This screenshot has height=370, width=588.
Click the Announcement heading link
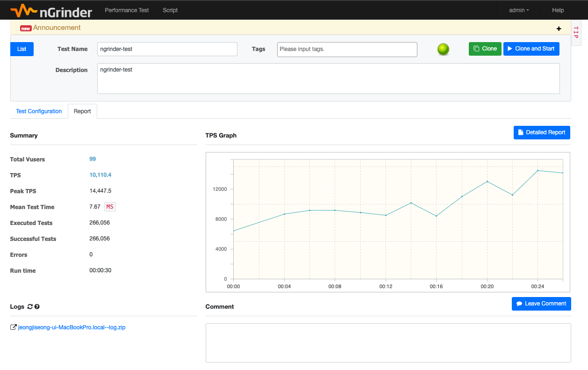(57, 28)
